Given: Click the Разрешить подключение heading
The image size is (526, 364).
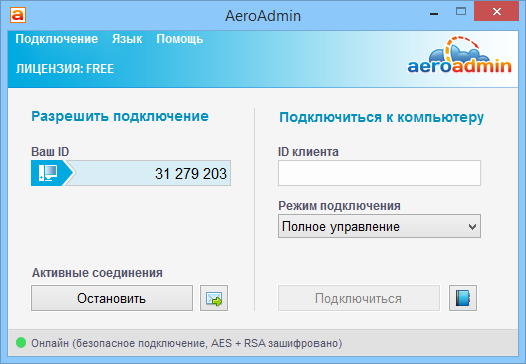Looking at the screenshot, I should click(120, 116).
